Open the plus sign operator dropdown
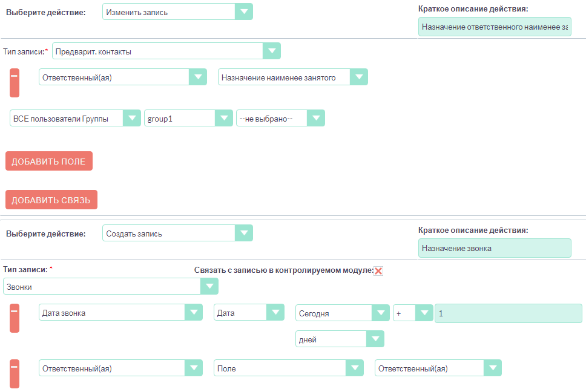The image size is (586, 392). pos(413,313)
